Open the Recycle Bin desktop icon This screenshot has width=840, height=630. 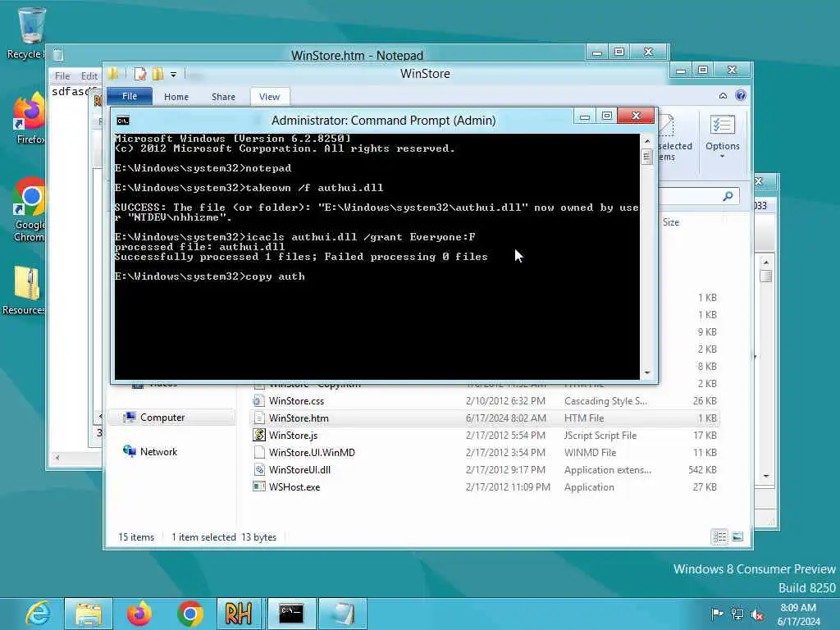click(x=30, y=25)
